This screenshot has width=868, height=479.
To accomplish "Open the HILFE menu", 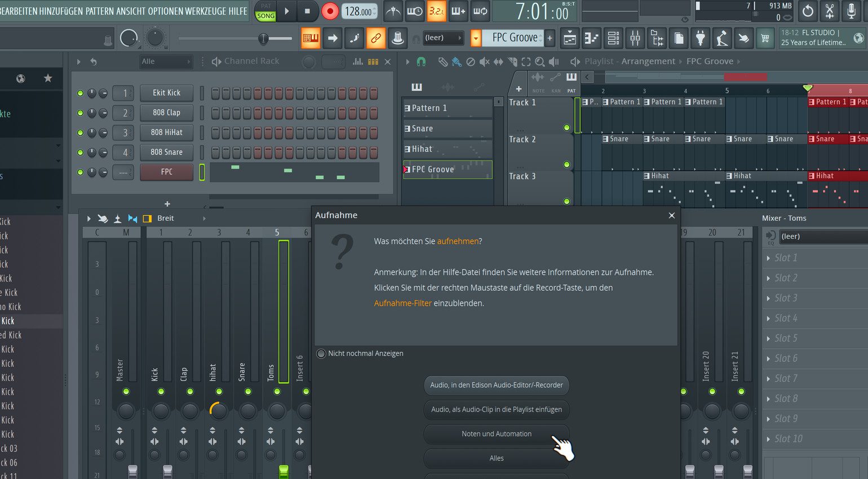I will (x=238, y=11).
